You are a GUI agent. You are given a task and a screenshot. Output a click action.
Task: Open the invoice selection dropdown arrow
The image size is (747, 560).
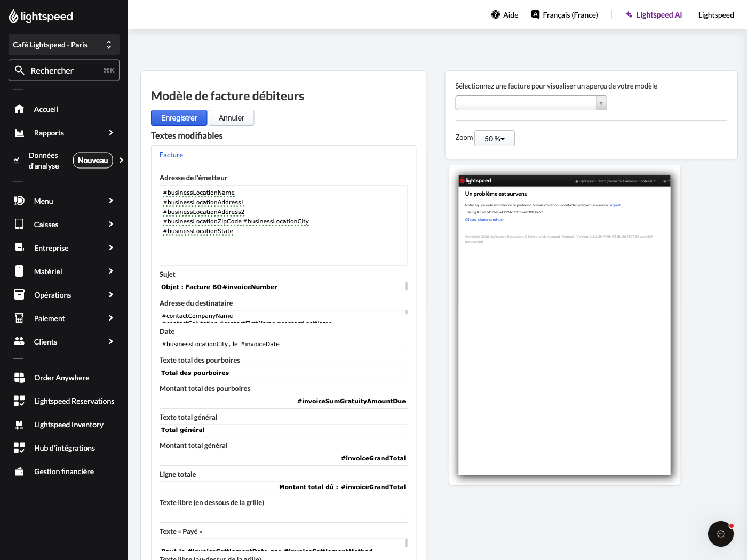pyautogui.click(x=601, y=103)
